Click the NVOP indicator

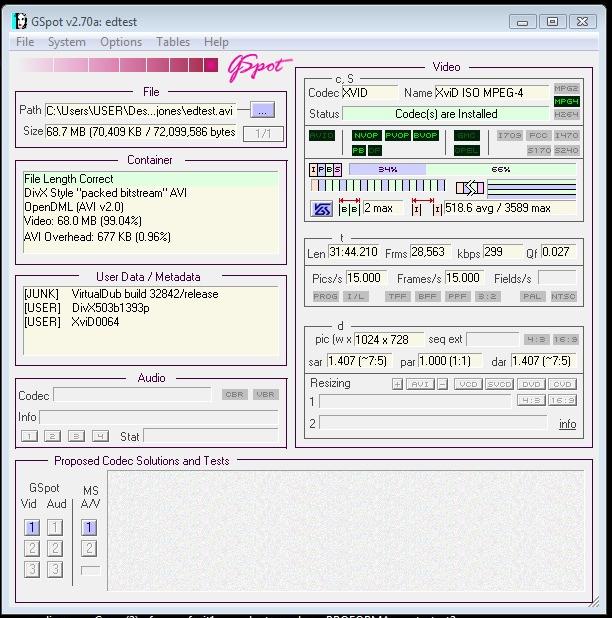(x=366, y=136)
